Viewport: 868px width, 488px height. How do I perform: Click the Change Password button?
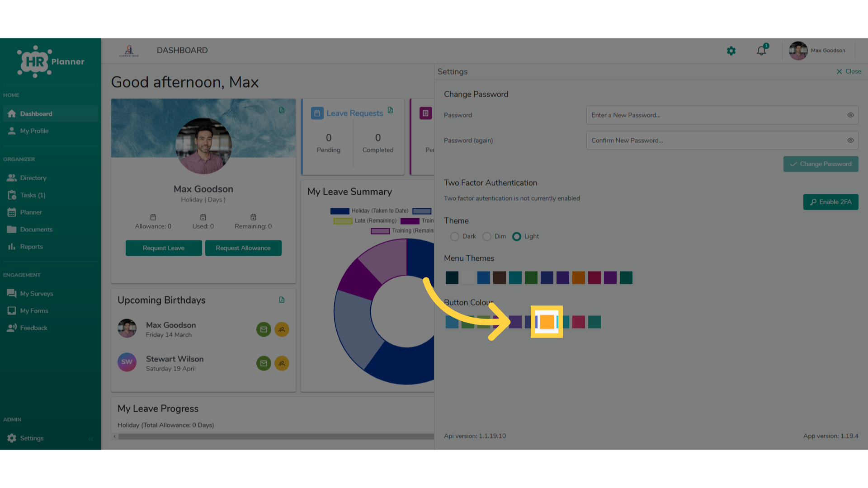pyautogui.click(x=821, y=164)
